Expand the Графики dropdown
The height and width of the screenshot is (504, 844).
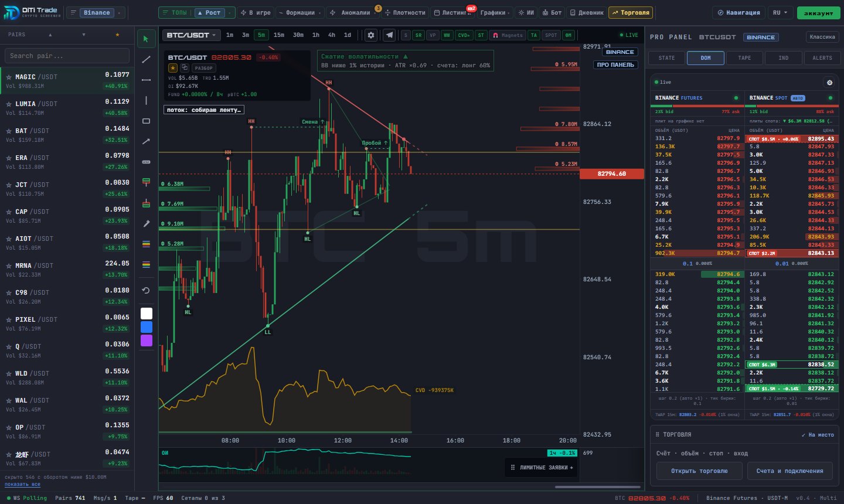495,12
